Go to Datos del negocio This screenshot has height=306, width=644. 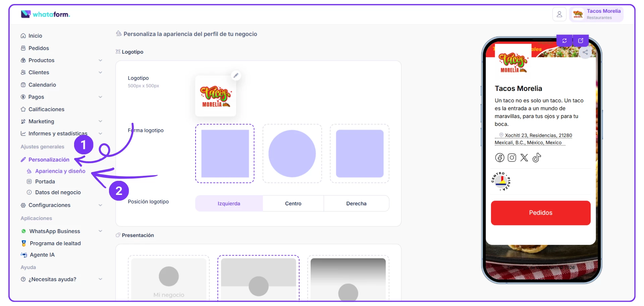click(x=58, y=193)
